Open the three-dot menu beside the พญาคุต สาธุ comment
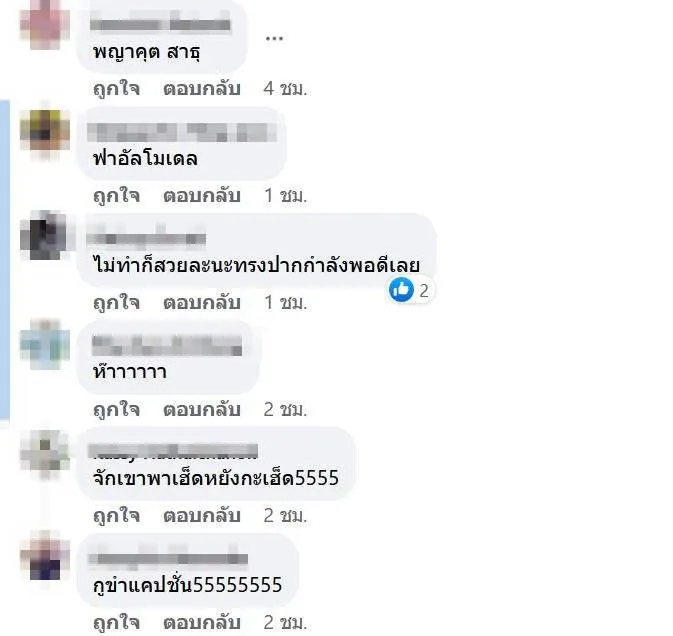This screenshot has height=636, width=673. (274, 39)
